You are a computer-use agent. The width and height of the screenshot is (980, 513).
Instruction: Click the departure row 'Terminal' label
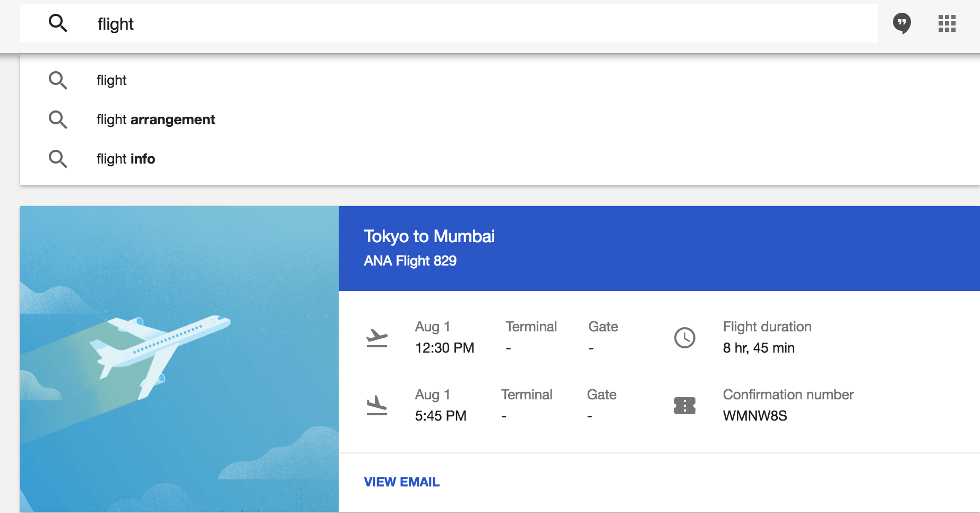click(x=531, y=327)
